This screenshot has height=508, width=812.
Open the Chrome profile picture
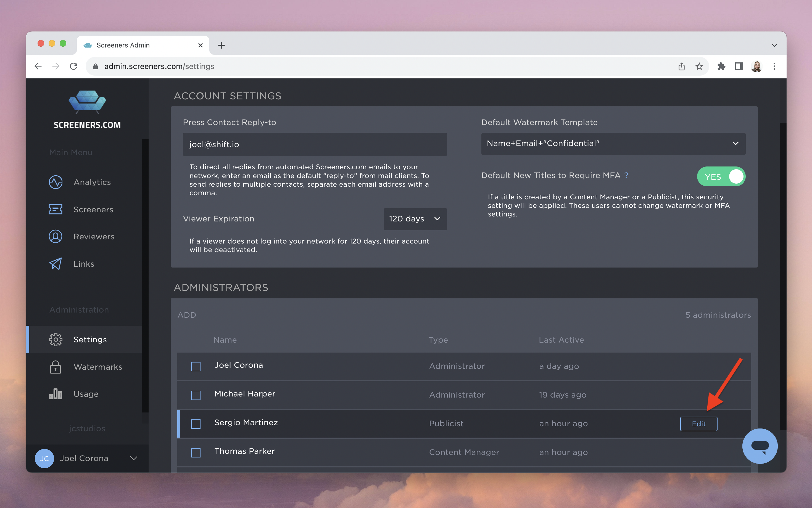(x=756, y=66)
